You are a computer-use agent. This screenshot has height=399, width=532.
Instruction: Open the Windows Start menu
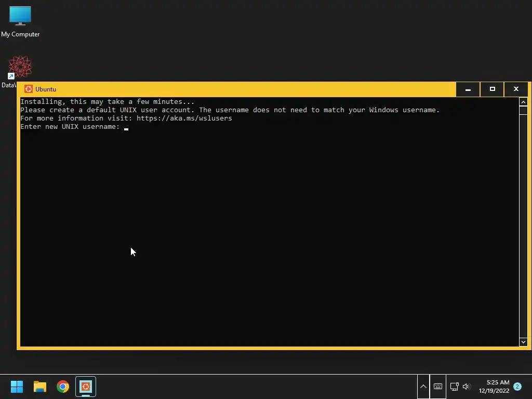point(17,387)
